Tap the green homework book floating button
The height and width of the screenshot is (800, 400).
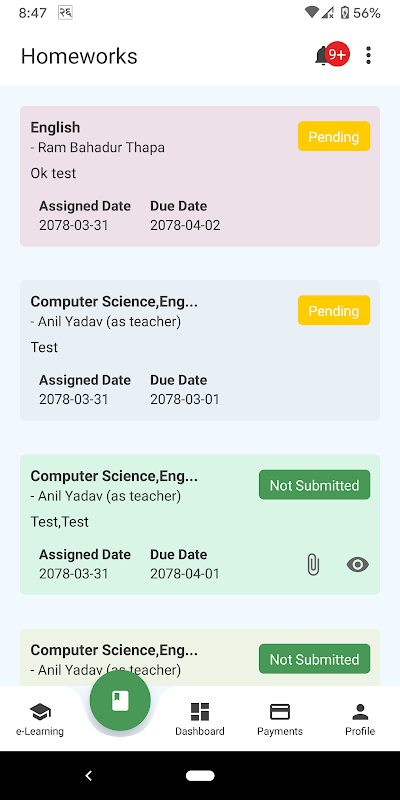120,701
